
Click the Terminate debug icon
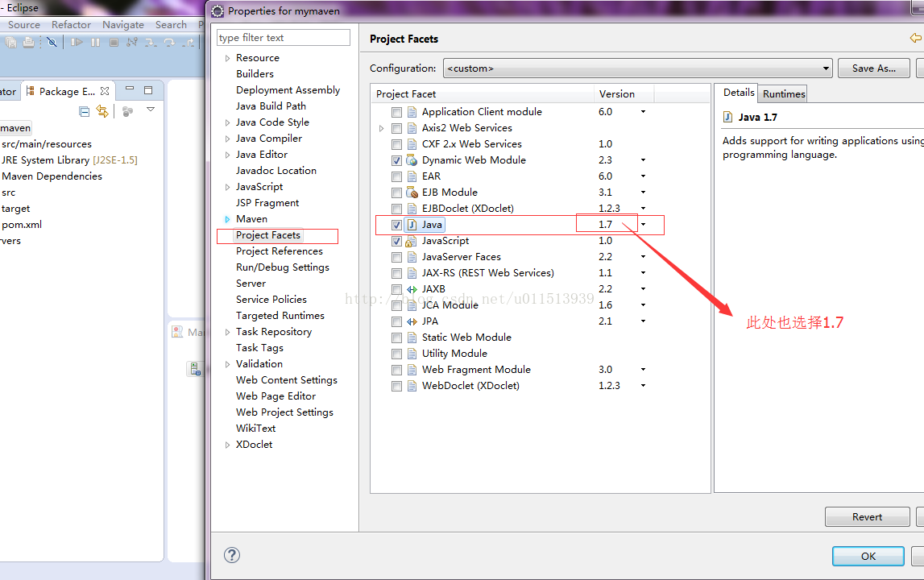tap(114, 43)
